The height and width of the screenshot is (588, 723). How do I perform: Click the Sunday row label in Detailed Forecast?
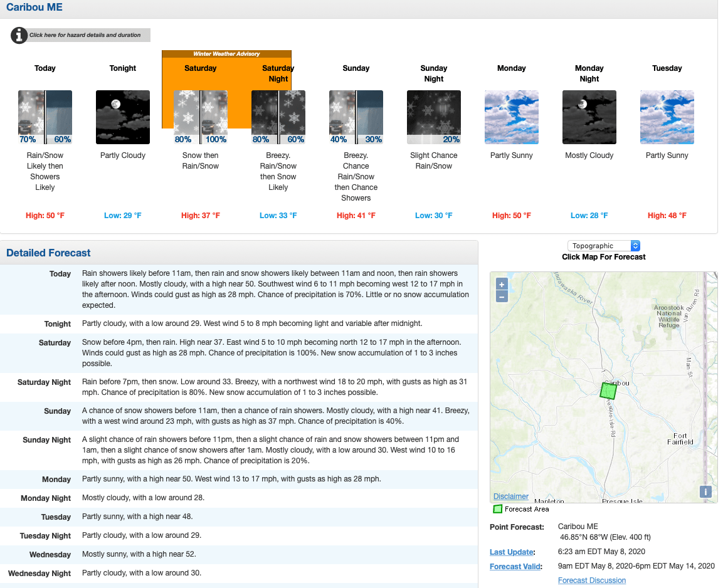click(x=58, y=411)
